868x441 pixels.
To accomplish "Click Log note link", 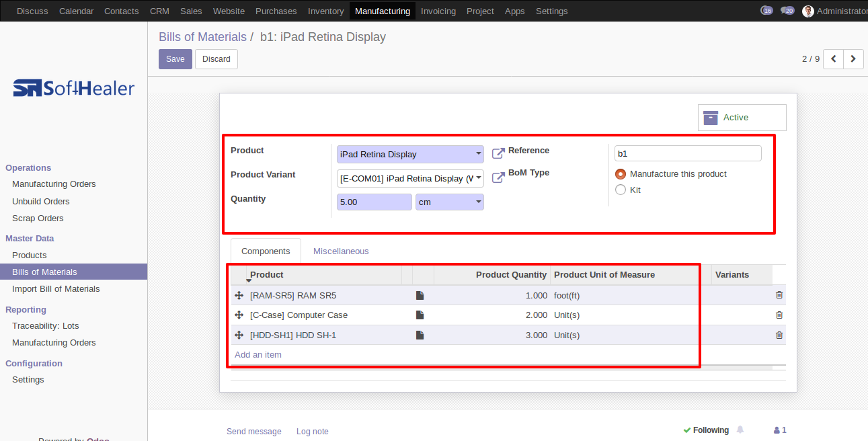I will pos(313,432).
